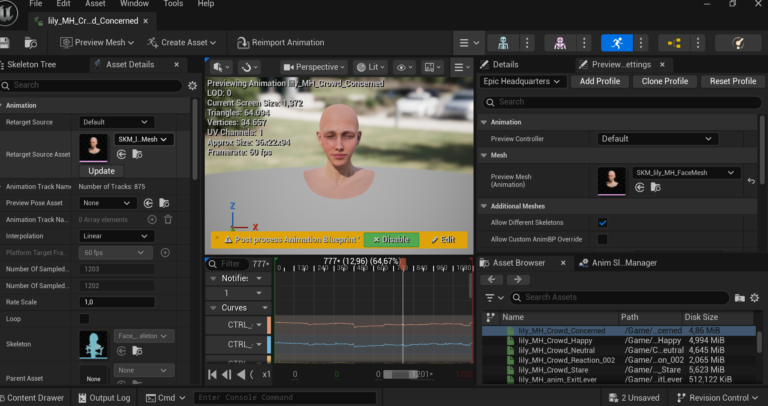Remove all Animation Track Names array elements
The height and width of the screenshot is (406, 768).
tap(168, 219)
